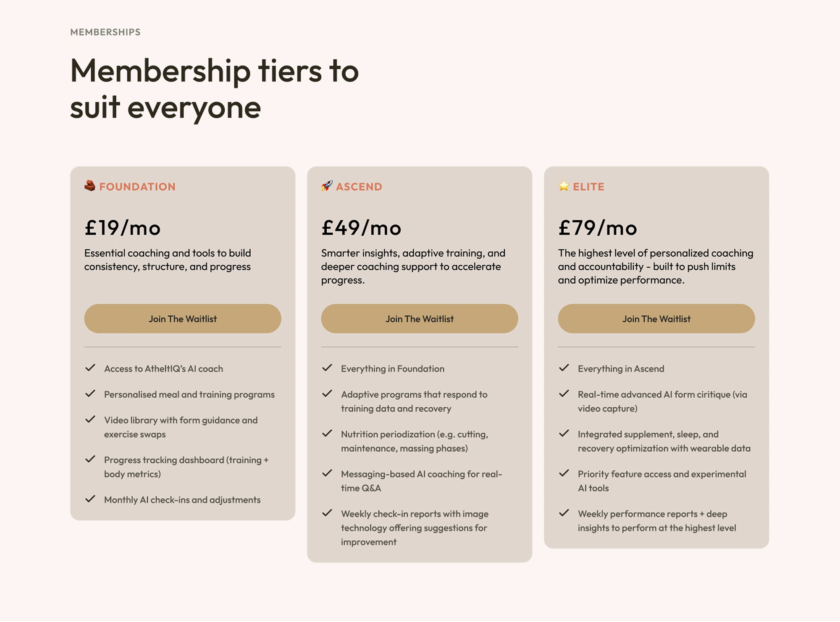Screen dimensions: 840x622
Task: Click the FOUNDATION tier title
Action: tap(137, 187)
